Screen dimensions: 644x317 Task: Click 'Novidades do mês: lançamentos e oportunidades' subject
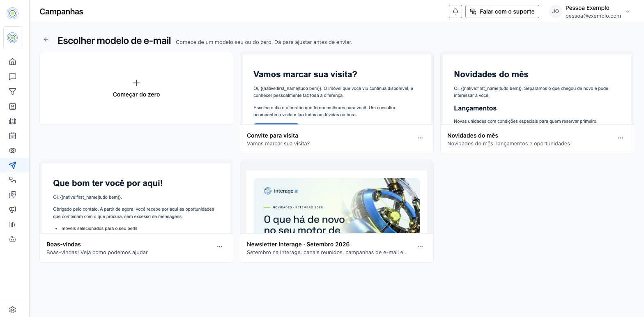pyautogui.click(x=508, y=143)
